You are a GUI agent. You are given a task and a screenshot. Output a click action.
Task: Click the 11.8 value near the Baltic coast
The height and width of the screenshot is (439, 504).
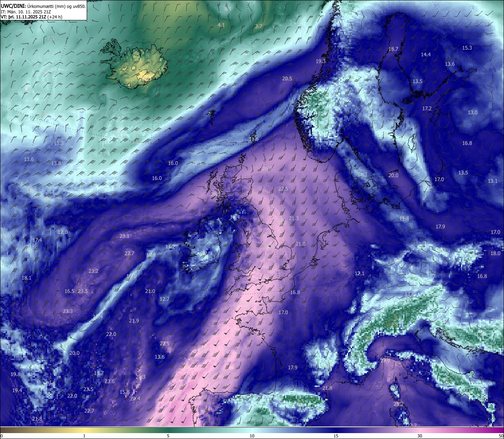tap(404, 219)
